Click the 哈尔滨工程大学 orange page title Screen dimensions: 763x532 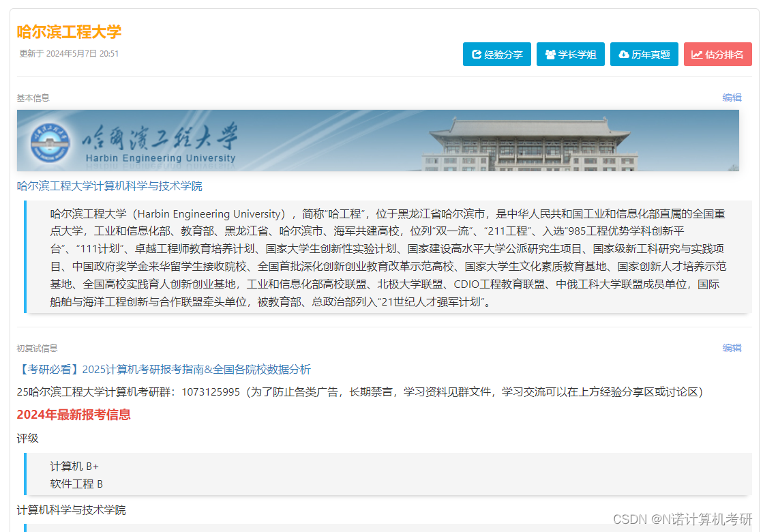click(69, 31)
